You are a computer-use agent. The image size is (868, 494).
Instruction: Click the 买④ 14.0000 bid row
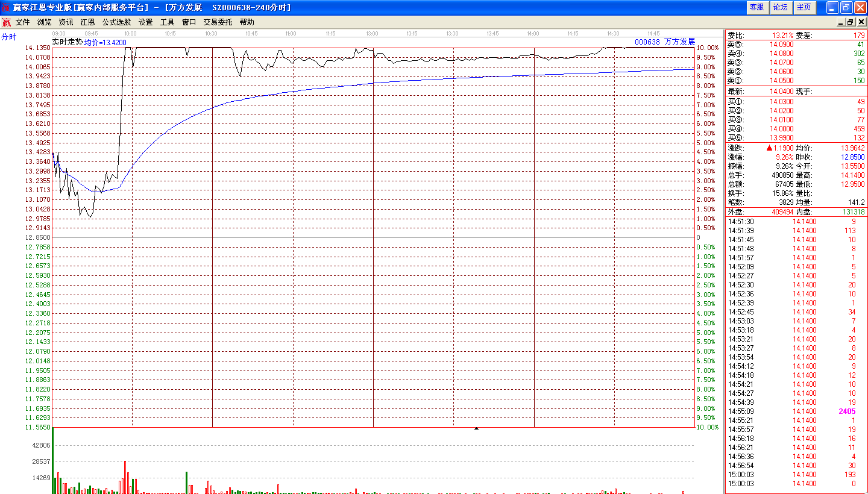[x=796, y=129]
